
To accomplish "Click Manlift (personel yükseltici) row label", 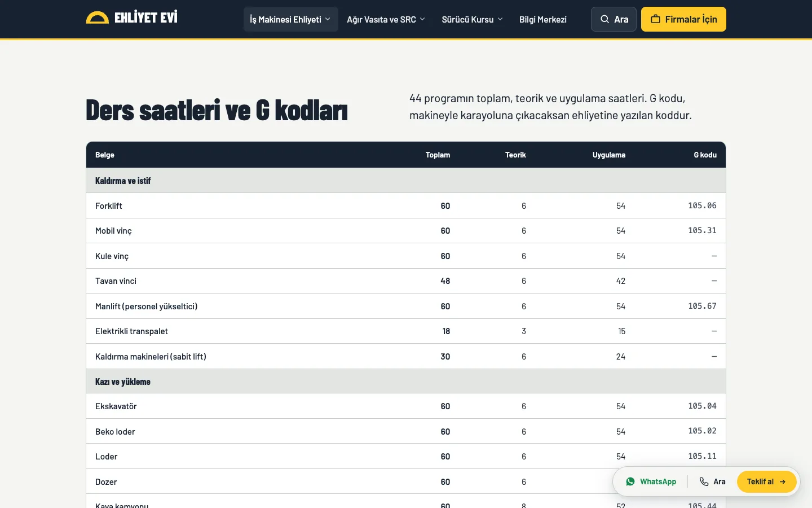I will point(147,306).
